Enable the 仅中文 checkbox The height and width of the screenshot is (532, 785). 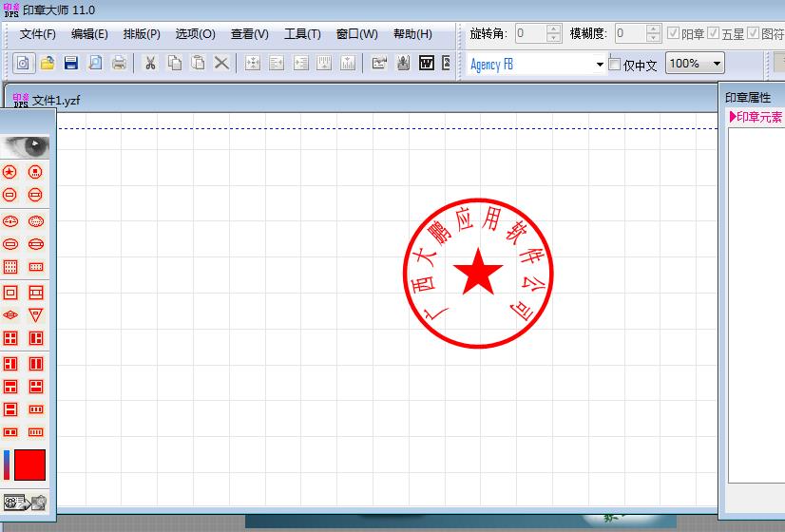tap(615, 64)
